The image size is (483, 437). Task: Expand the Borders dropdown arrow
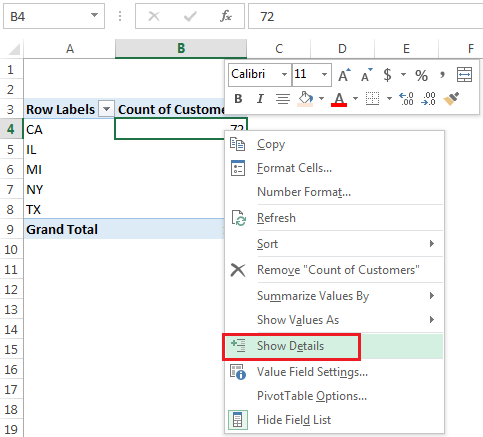[389, 99]
